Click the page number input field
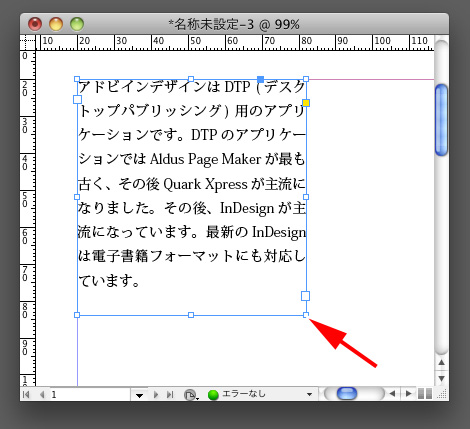Image resolution: width=470 pixels, height=429 pixels. [90, 395]
